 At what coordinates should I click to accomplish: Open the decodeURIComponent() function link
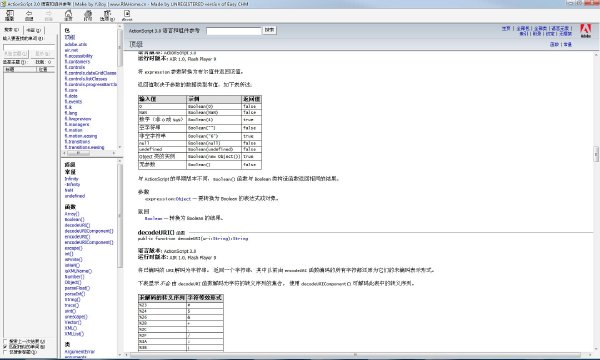pyautogui.click(x=89, y=231)
